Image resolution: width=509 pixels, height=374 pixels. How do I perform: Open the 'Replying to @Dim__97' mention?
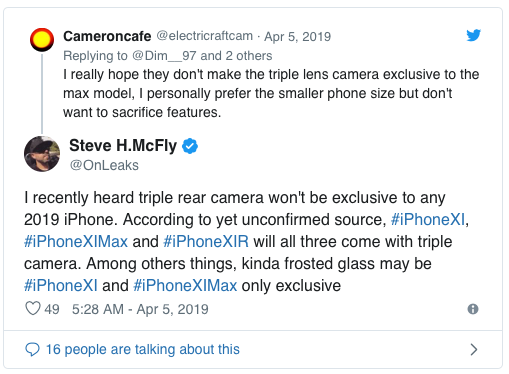164,56
